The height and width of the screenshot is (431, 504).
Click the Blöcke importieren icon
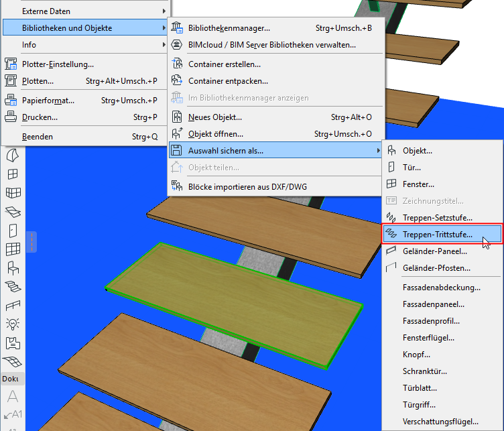coord(177,186)
